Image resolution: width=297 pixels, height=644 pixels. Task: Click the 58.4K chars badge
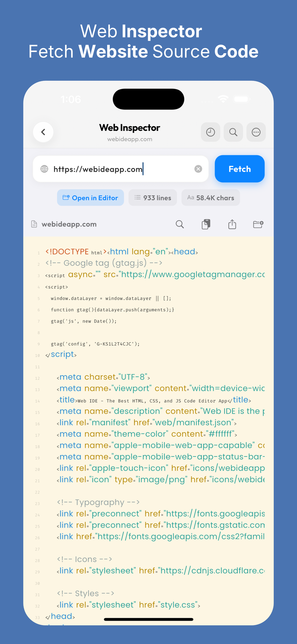tap(211, 198)
